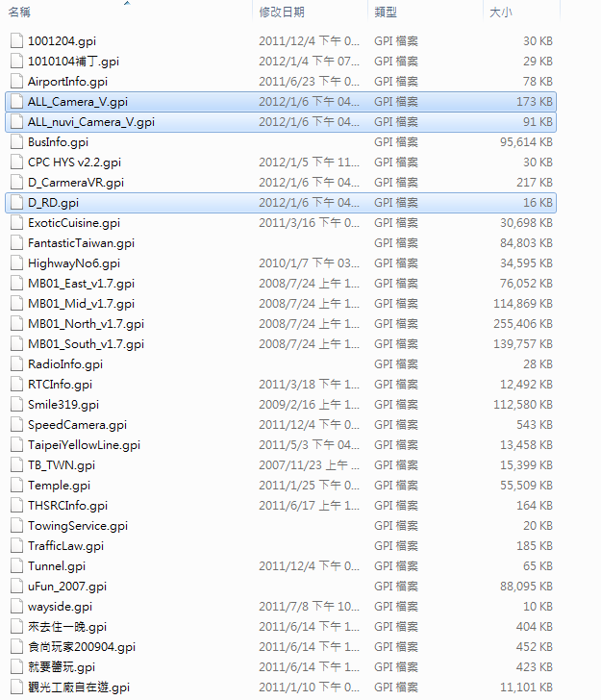
Task: Click the file icon of ALL_Camera_V.gpi
Action: point(17,101)
